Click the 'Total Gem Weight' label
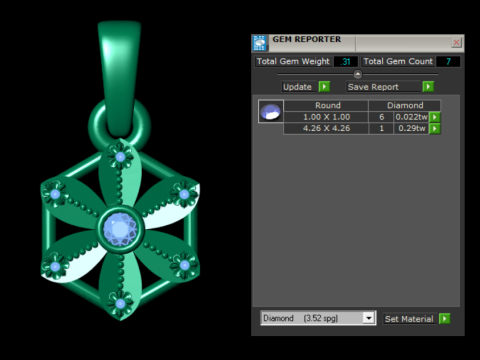The height and width of the screenshot is (360, 480). 293,61
